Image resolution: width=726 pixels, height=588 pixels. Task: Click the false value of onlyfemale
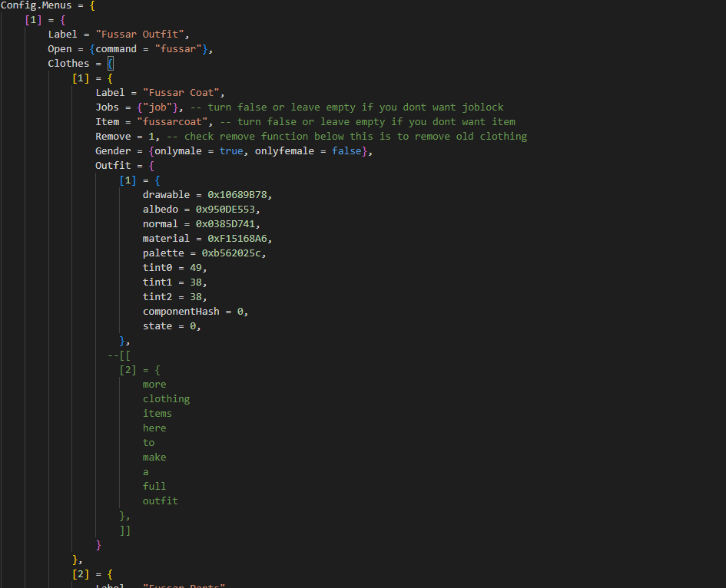pos(347,151)
